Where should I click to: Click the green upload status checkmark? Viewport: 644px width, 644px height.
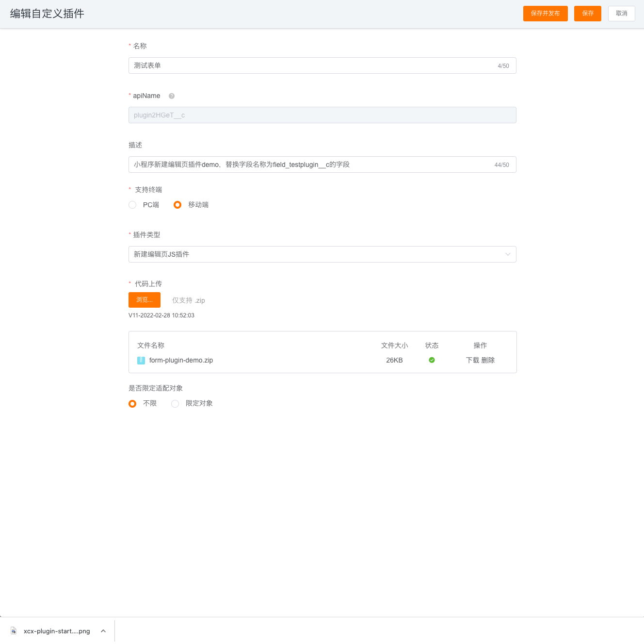click(432, 360)
